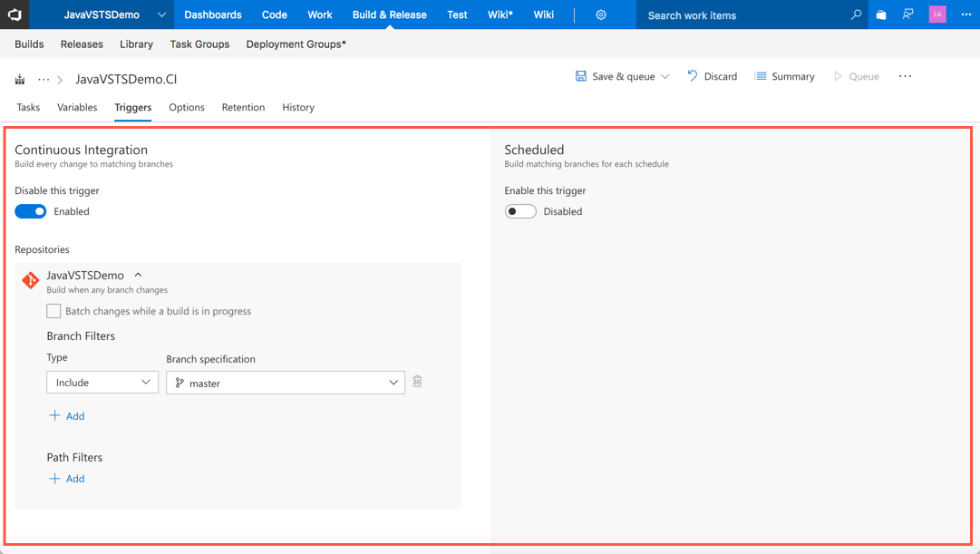
Task: Open the Build & Release menu
Action: tap(389, 15)
